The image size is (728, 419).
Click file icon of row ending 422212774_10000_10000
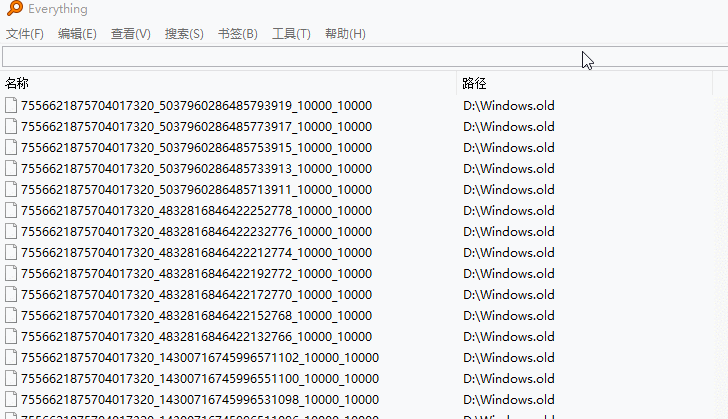11,252
